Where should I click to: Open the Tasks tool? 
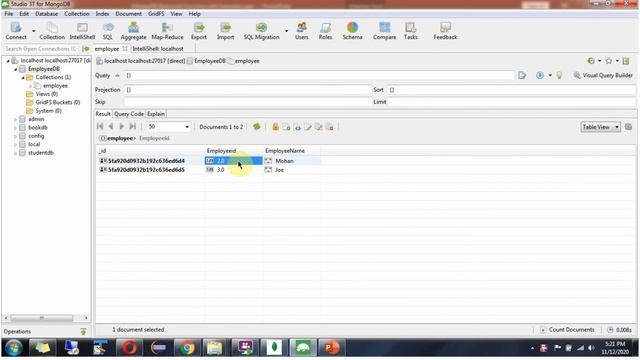pyautogui.click(x=411, y=31)
